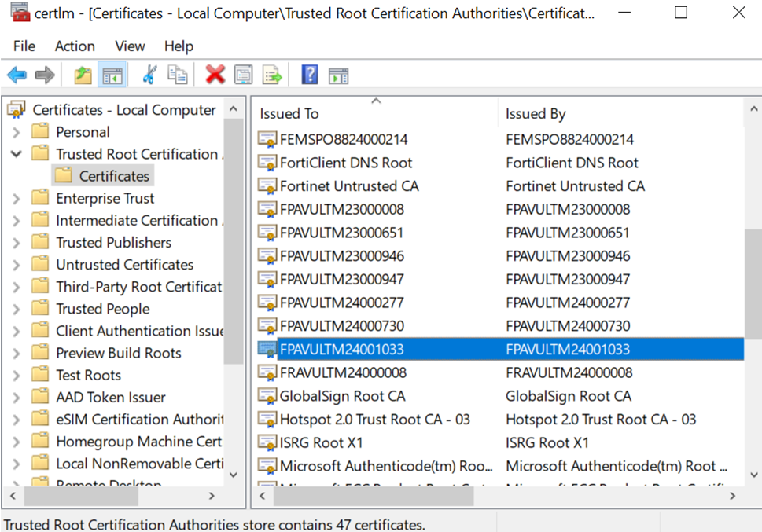Viewport: 762px width, 532px height.
Task: Expand the Untrusted Certificates node
Action: (x=16, y=265)
